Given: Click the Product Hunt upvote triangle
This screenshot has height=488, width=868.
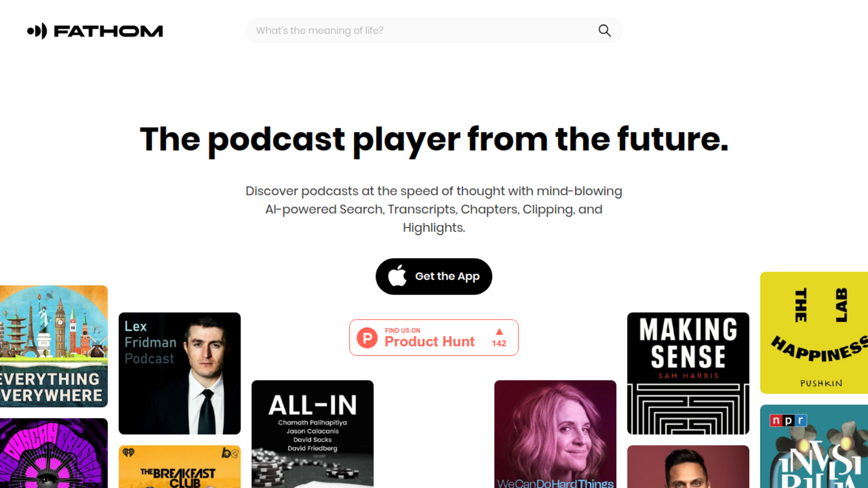Looking at the screenshot, I should 499,332.
